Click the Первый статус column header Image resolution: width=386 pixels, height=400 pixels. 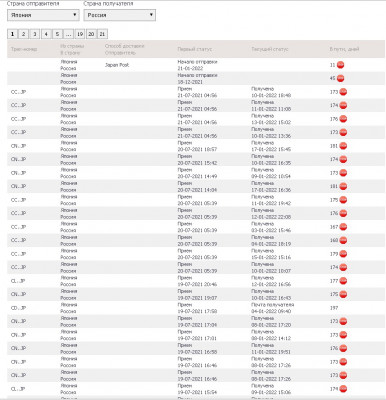[194, 49]
